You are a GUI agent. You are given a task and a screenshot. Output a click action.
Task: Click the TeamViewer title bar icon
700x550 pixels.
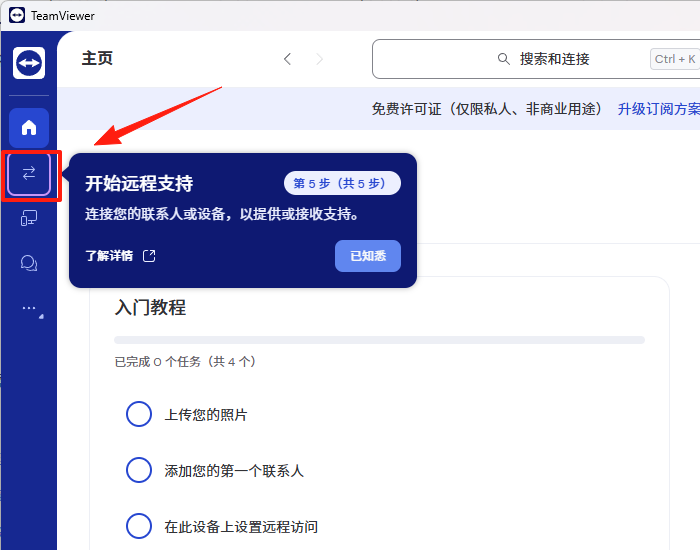pyautogui.click(x=16, y=15)
